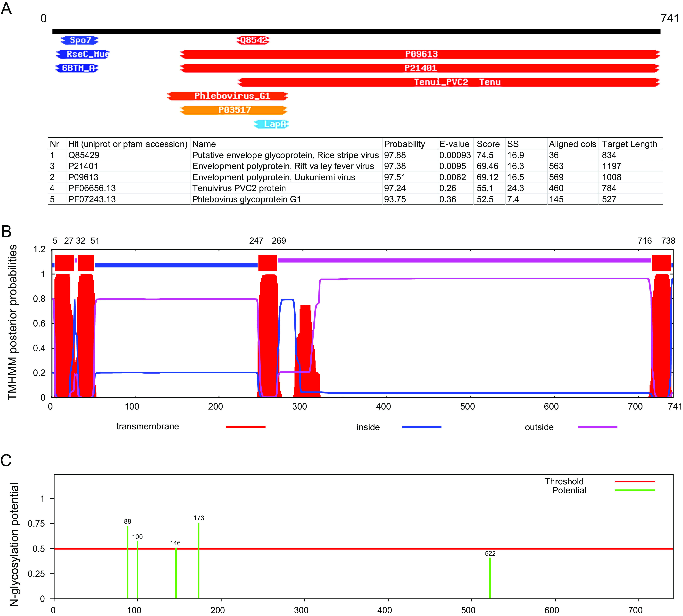683x616 pixels.
Task: Click the E-value column header
Action: tap(454, 144)
